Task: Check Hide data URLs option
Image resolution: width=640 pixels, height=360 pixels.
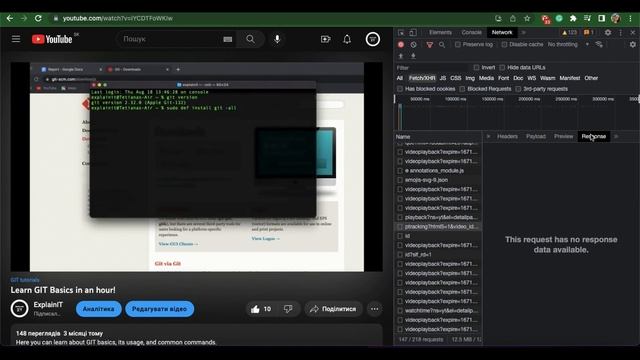Action: click(502, 67)
